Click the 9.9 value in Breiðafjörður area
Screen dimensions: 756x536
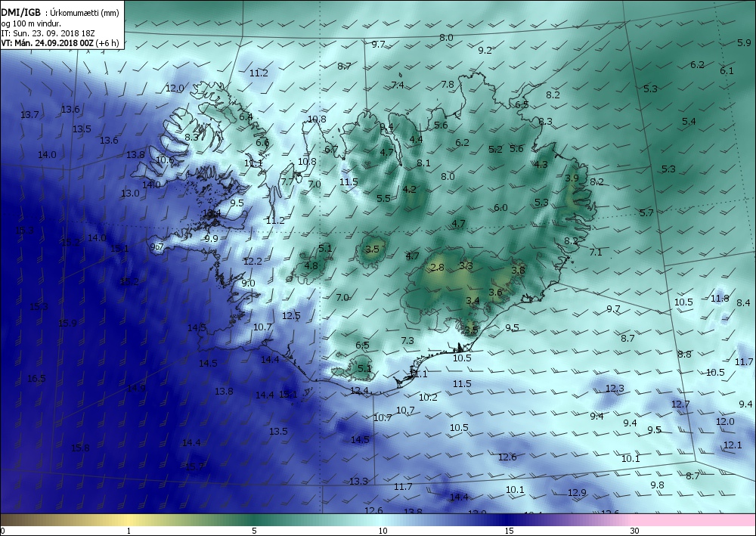pyautogui.click(x=211, y=238)
